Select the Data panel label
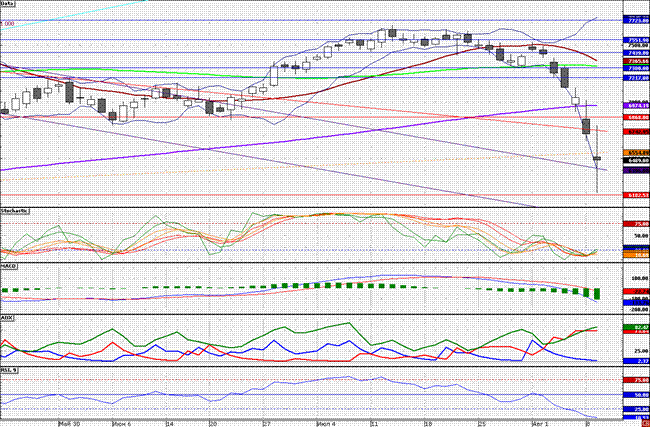The height and width of the screenshot is (427, 650). tap(7, 4)
